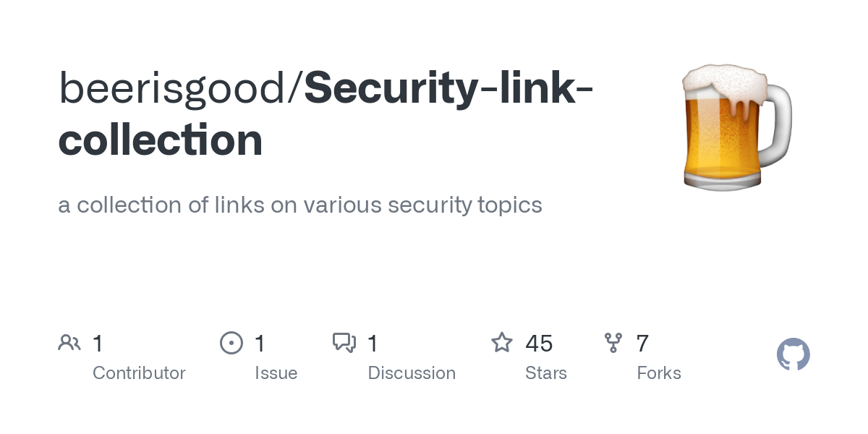Click the Stars label
This screenshot has height=434, width=868.
click(x=546, y=373)
